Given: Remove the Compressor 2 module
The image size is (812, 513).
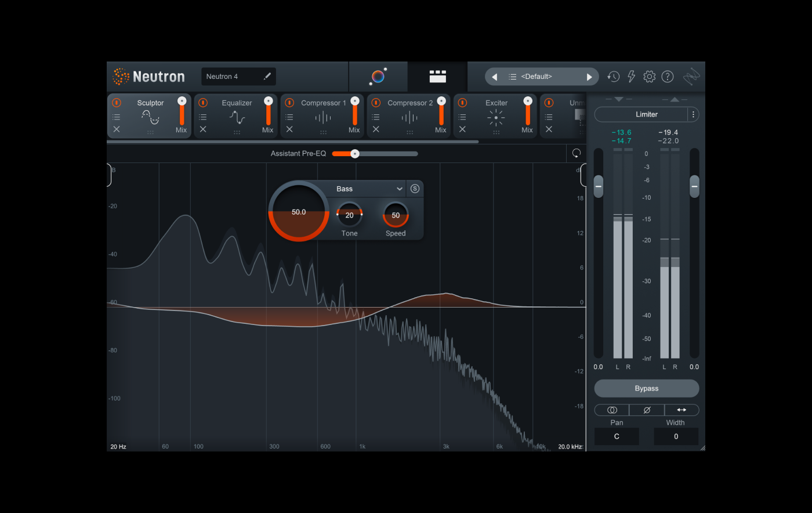Looking at the screenshot, I should click(x=376, y=129).
